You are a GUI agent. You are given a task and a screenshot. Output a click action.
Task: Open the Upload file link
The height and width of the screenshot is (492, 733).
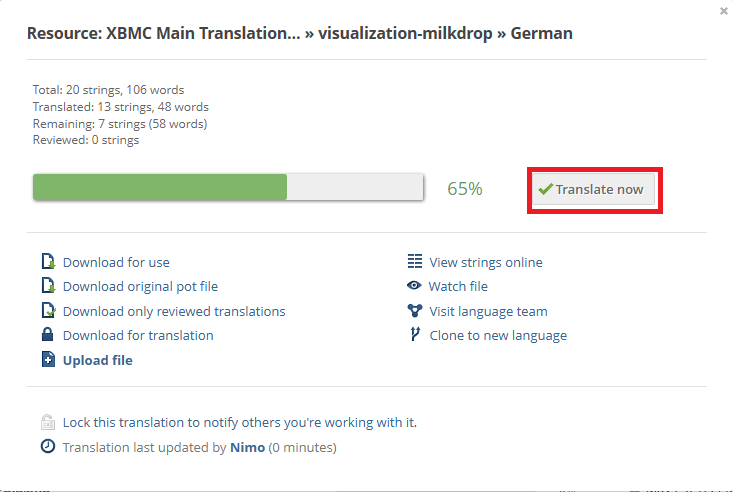tap(98, 361)
